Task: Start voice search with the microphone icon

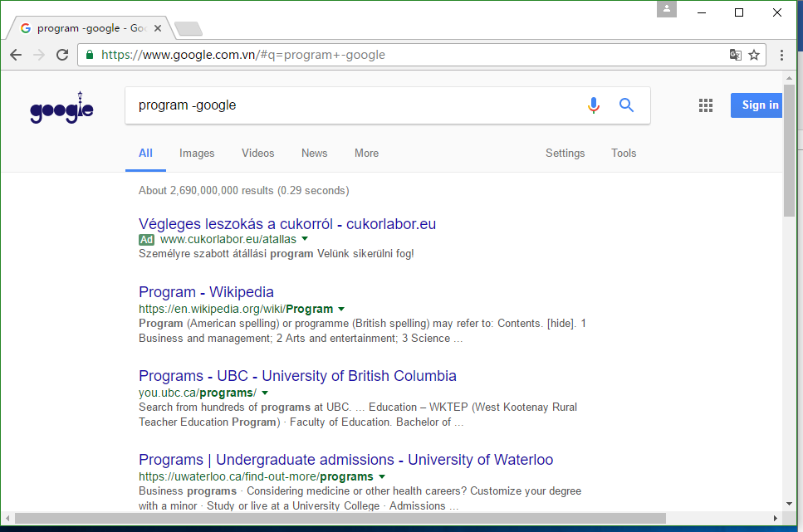Action: click(594, 105)
